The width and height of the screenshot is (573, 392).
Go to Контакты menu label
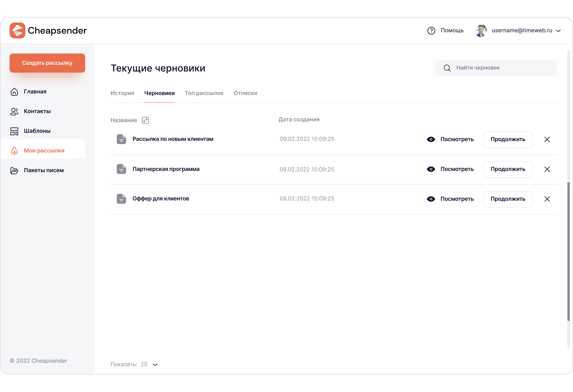tap(37, 111)
